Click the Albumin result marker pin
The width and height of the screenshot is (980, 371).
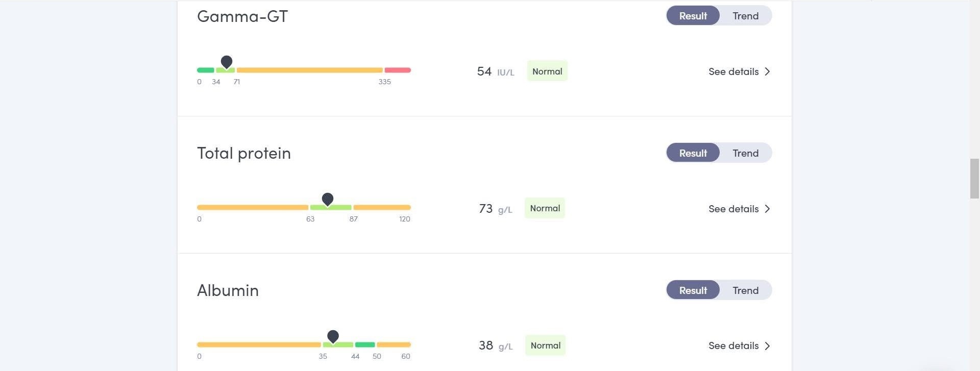pyautogui.click(x=333, y=336)
